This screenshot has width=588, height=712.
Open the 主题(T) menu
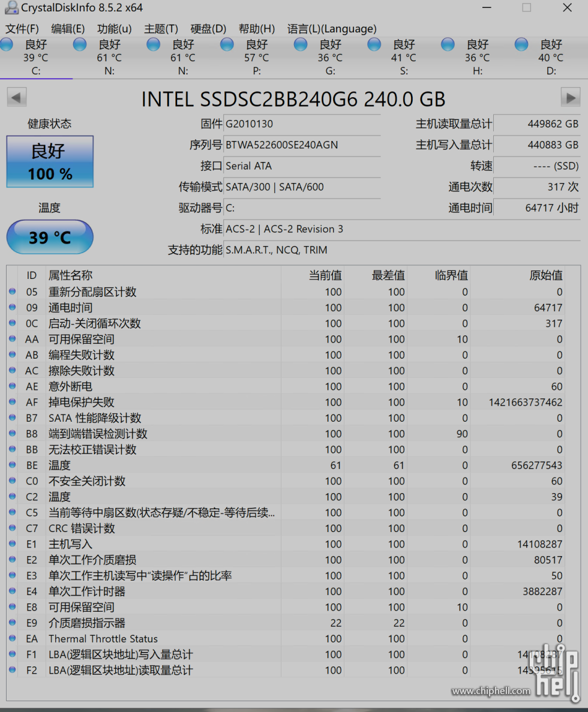161,29
